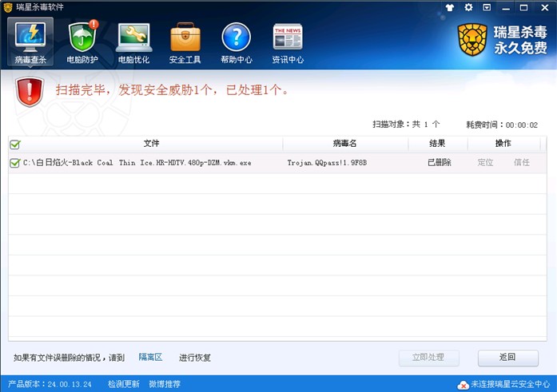Toggle the select-all checkbox in table header
Screen dimensions: 557x392
(x=14, y=145)
